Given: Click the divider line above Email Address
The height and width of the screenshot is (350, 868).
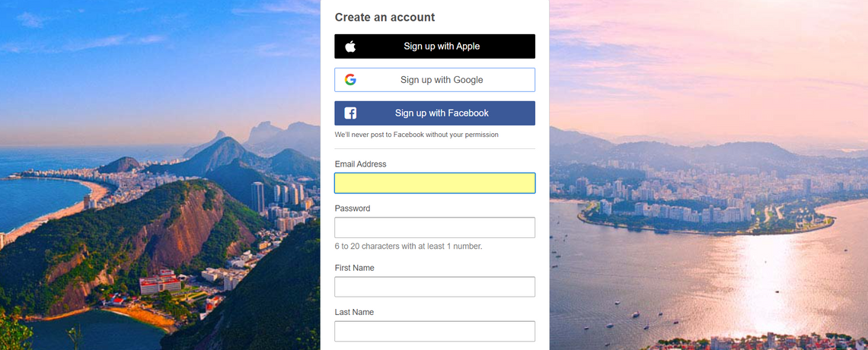Looking at the screenshot, I should tap(435, 149).
